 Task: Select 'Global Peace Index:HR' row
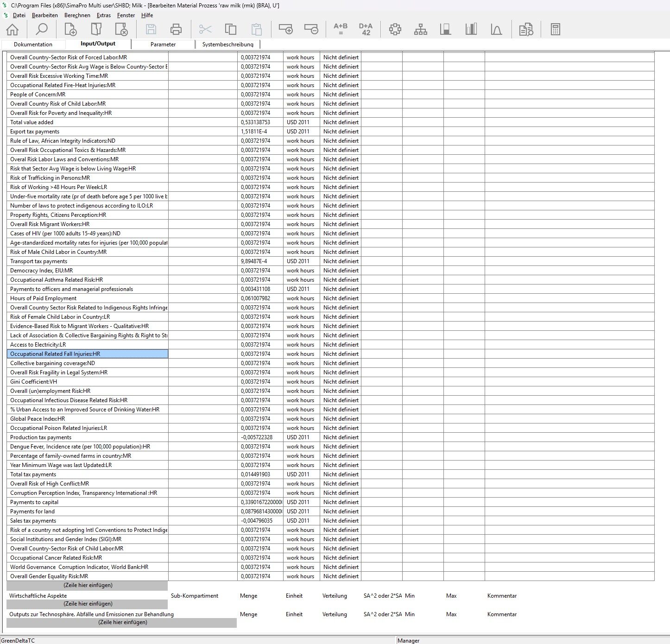88,419
